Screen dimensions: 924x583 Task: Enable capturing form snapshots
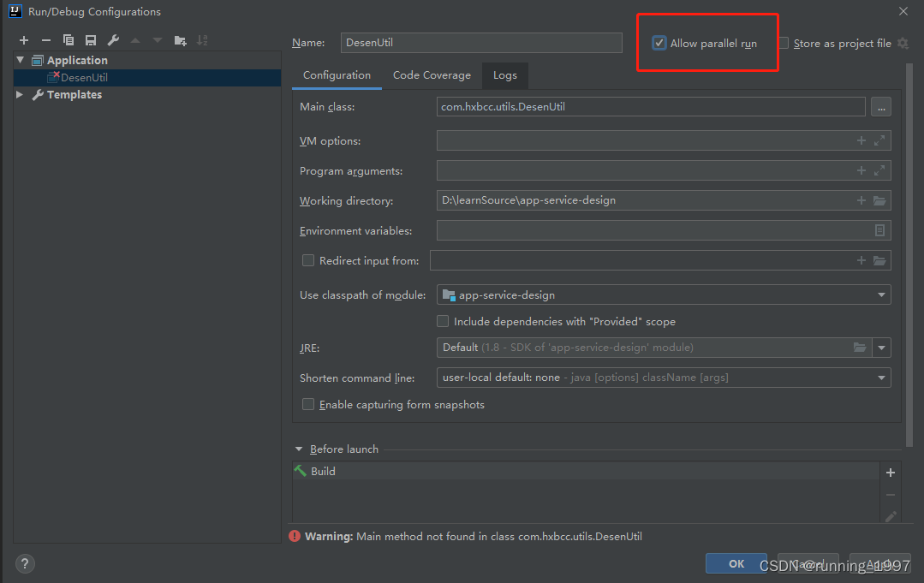[x=308, y=404]
